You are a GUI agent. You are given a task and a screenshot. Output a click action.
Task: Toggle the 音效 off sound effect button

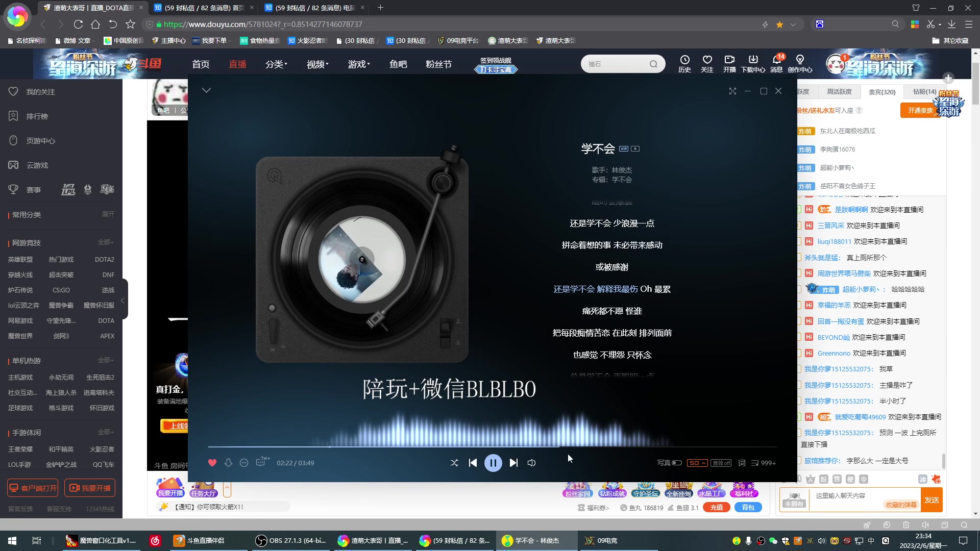[721, 463]
